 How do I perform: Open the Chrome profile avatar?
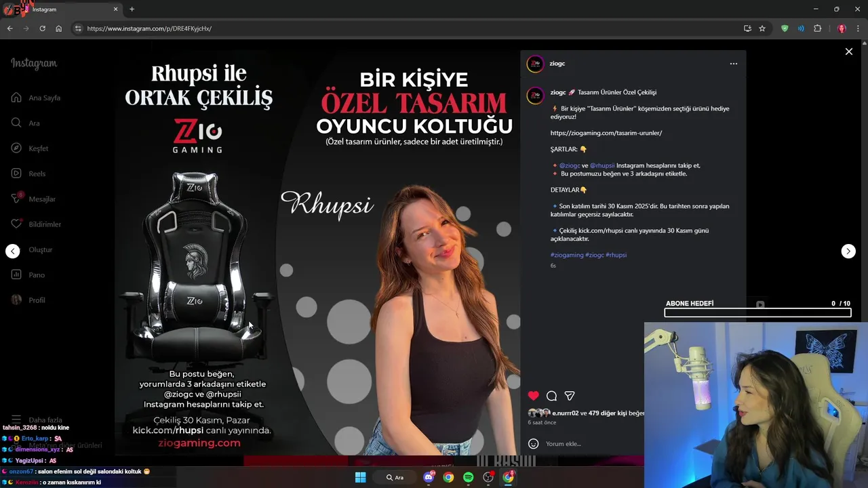pyautogui.click(x=842, y=28)
